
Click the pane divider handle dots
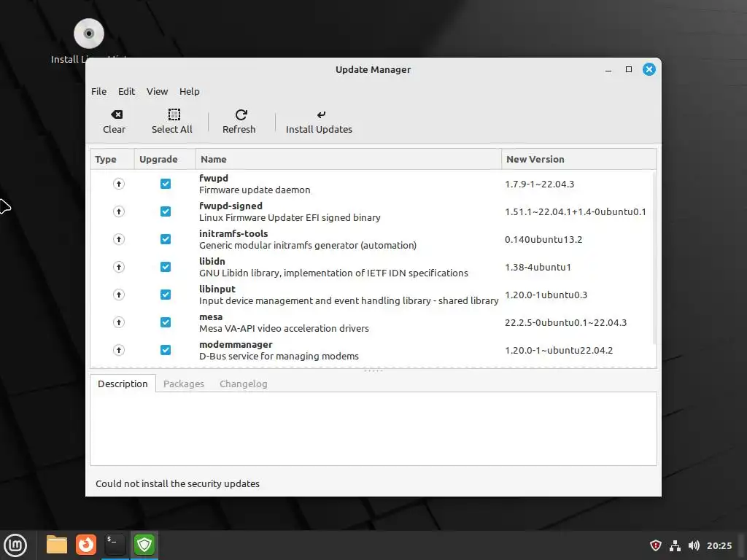pos(373,370)
